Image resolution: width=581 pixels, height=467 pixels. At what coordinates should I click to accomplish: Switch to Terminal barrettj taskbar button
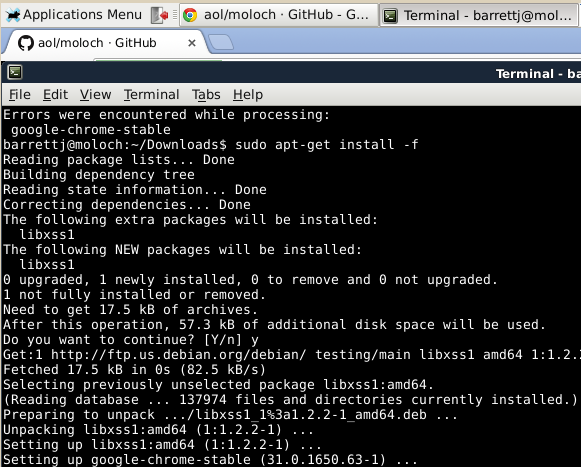point(479,16)
